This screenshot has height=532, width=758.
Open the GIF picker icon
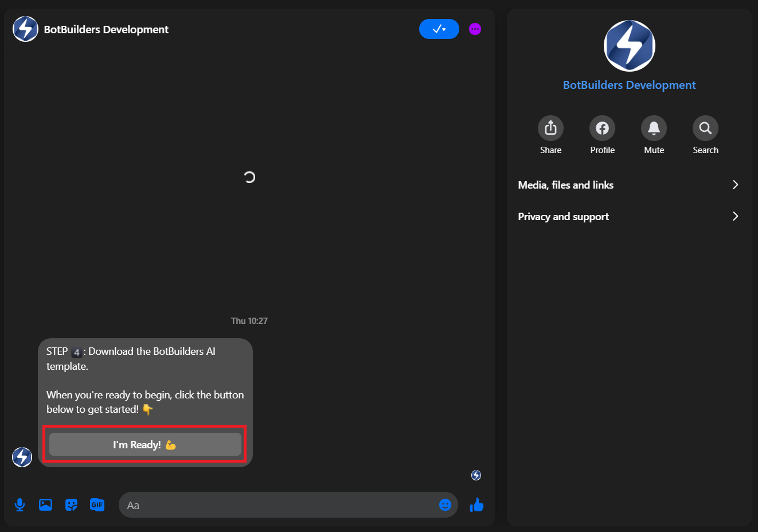pos(97,505)
